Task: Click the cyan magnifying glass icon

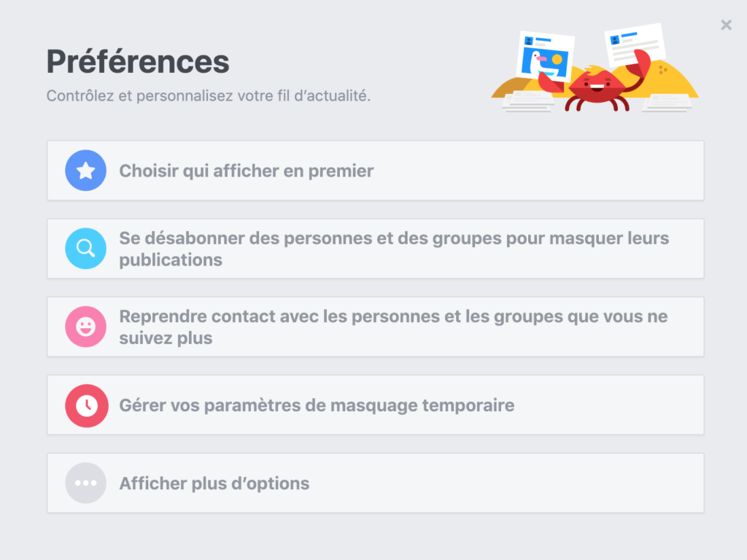Action: click(86, 249)
